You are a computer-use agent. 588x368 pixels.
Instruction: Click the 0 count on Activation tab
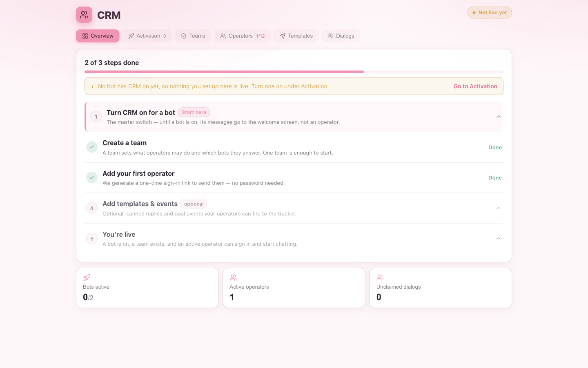point(165,36)
